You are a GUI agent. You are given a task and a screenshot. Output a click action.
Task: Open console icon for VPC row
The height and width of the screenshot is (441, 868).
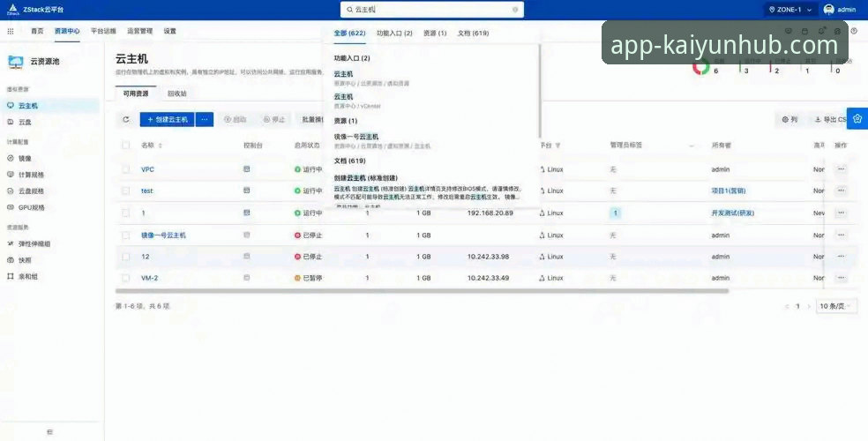pos(247,168)
